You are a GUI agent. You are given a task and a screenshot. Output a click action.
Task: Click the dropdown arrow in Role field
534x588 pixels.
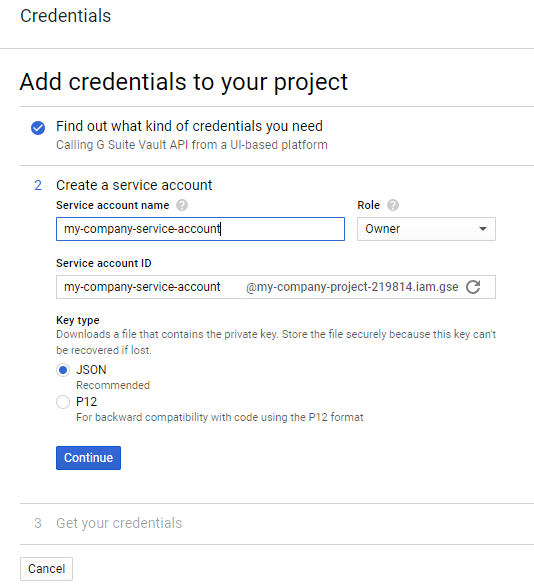[483, 229]
